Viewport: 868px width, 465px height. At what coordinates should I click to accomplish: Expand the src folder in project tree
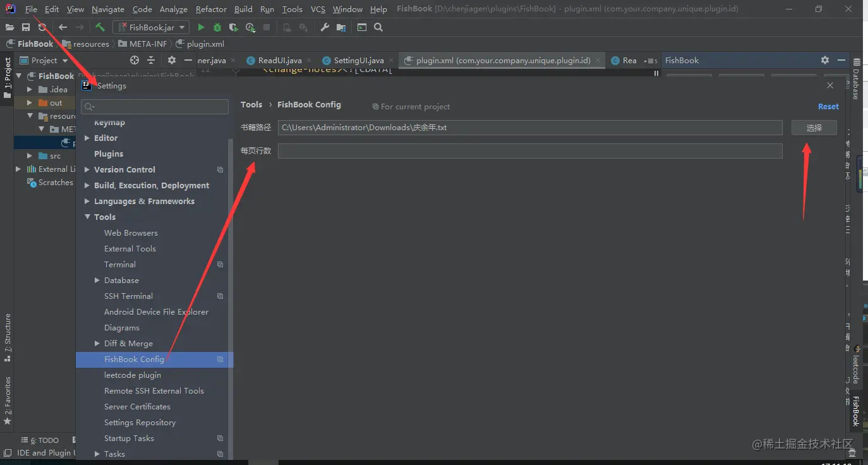[x=30, y=155]
